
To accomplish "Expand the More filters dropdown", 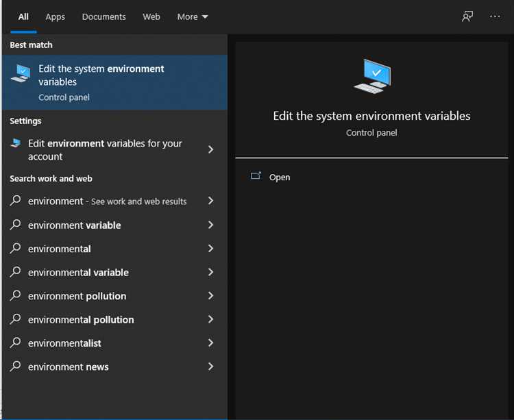I will coord(193,16).
